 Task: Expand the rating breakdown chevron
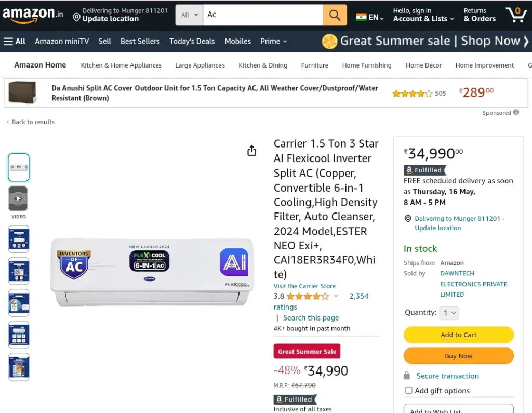336,296
